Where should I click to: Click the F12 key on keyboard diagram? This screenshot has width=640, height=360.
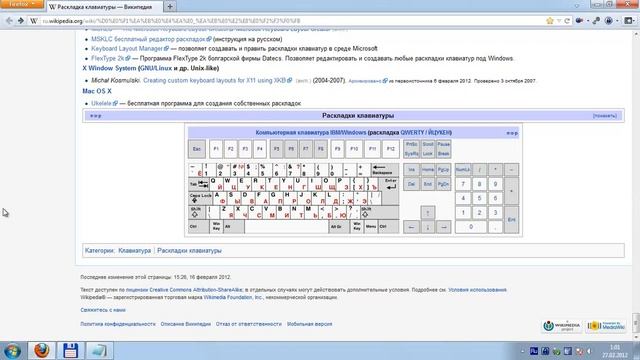pos(391,149)
